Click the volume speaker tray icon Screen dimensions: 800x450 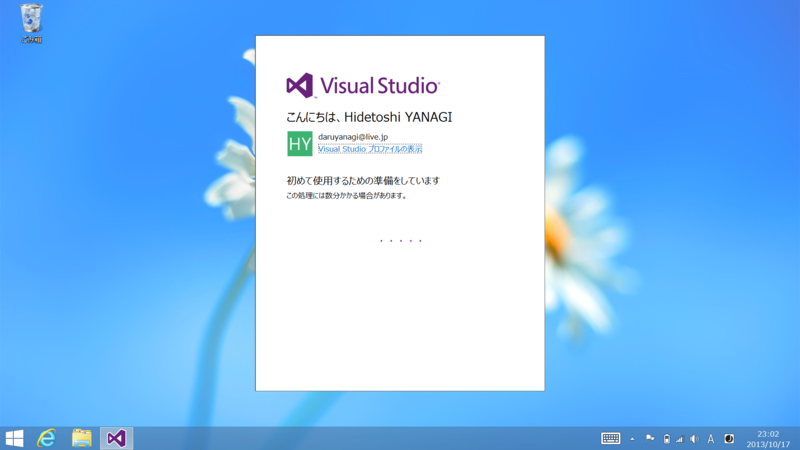(694, 439)
